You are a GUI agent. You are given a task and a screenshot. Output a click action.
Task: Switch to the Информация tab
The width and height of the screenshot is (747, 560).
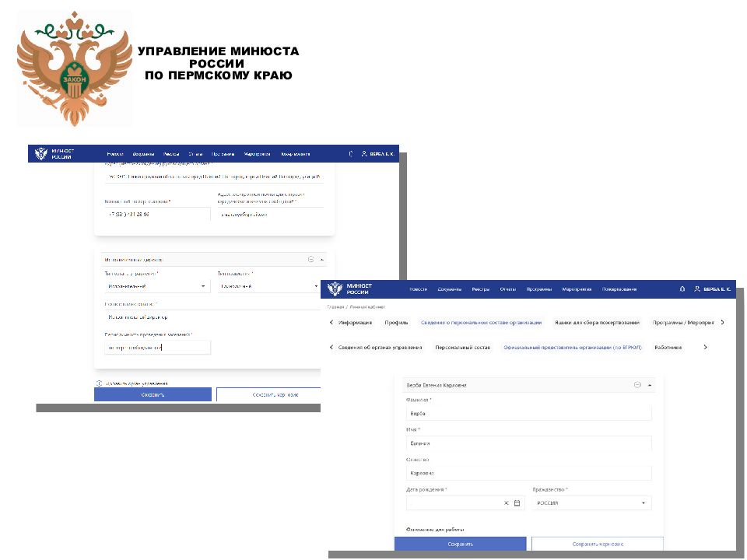point(355,322)
